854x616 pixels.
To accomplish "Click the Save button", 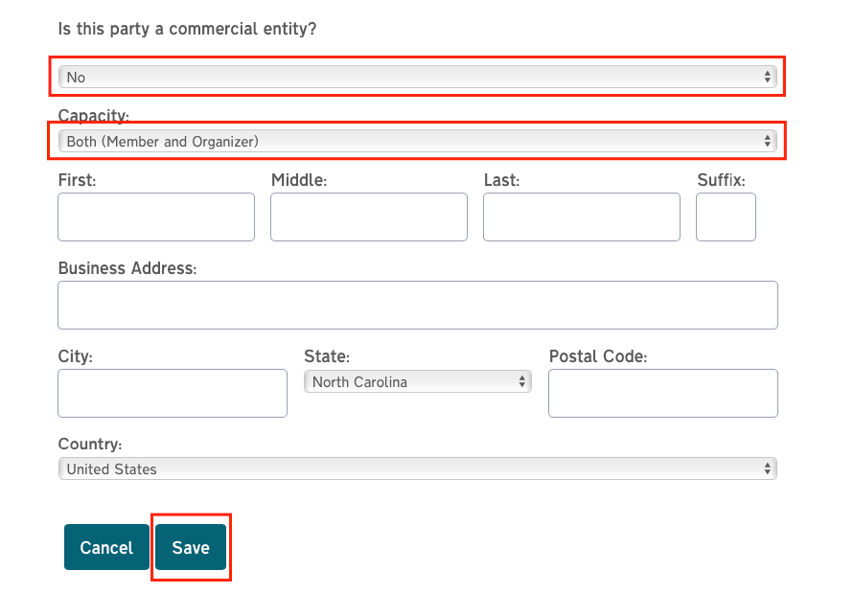I will pos(191,547).
